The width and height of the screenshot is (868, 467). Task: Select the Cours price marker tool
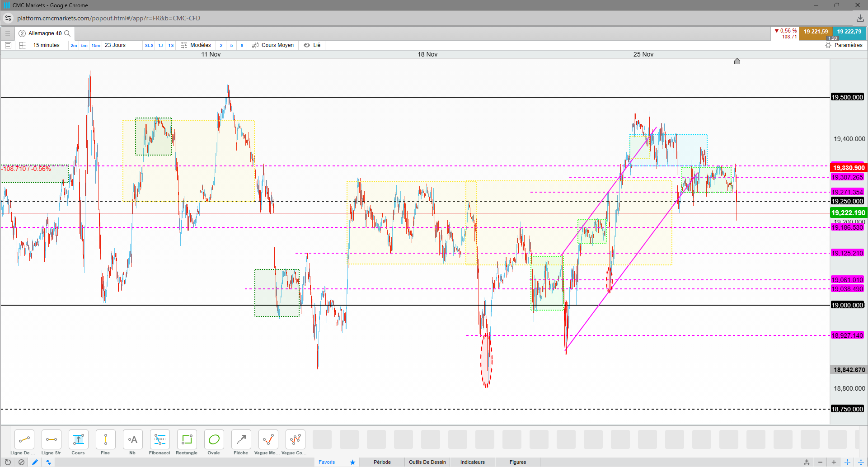pyautogui.click(x=78, y=439)
